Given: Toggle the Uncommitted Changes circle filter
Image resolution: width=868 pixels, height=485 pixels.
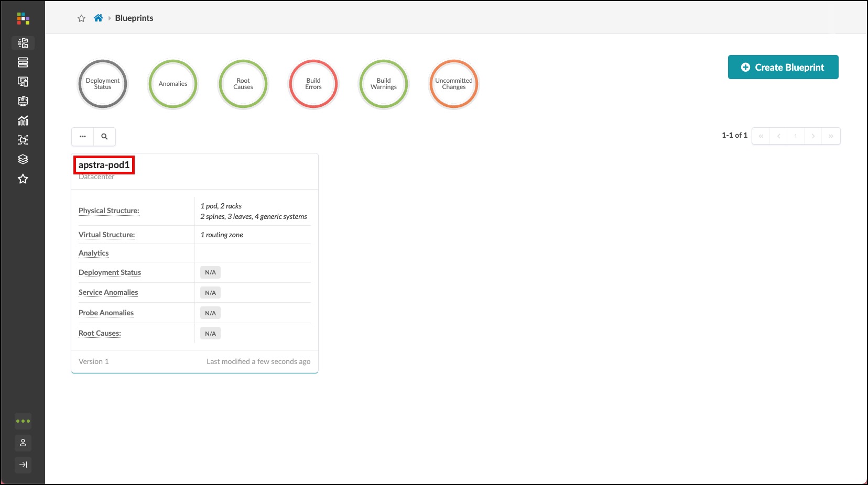Looking at the screenshot, I should [453, 84].
